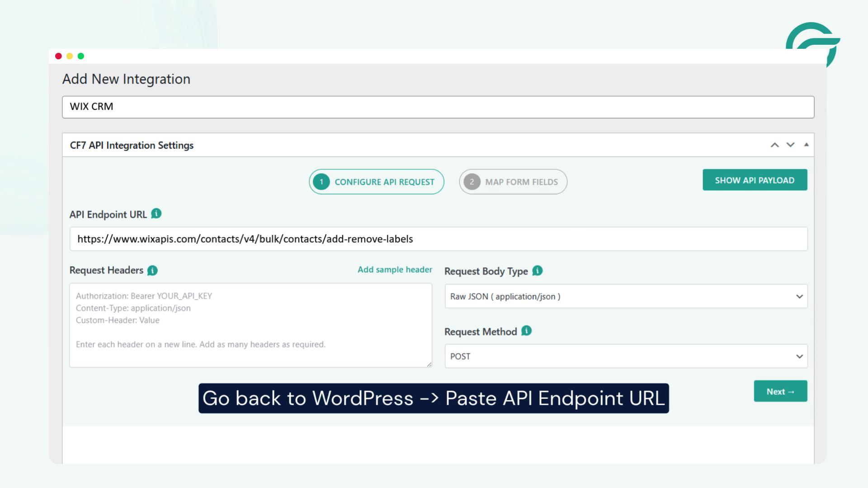Click the green logo in top-right corner
The image size is (868, 488).
(812, 44)
